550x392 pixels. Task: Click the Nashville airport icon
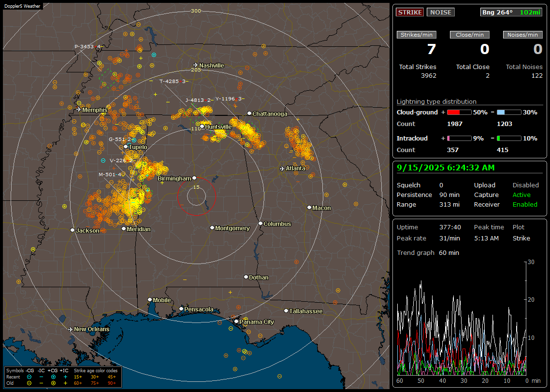(x=196, y=65)
